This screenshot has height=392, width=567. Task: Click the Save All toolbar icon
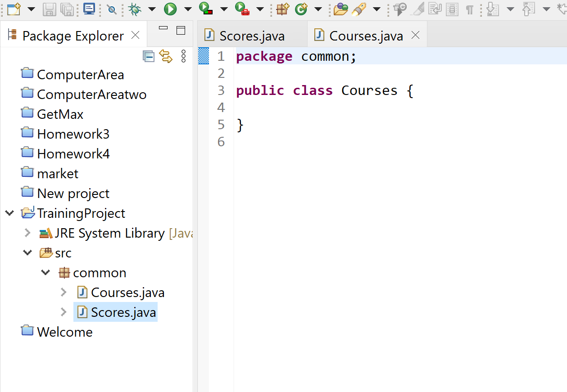click(x=67, y=9)
